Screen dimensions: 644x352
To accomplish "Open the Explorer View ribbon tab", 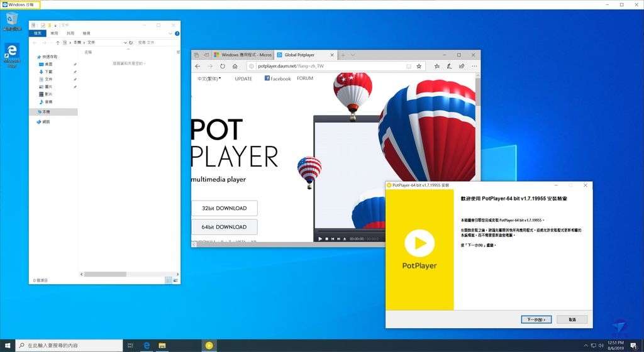I will point(86,33).
